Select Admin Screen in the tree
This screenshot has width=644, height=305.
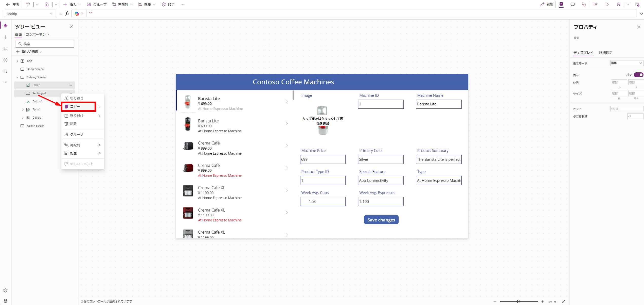pyautogui.click(x=35, y=126)
